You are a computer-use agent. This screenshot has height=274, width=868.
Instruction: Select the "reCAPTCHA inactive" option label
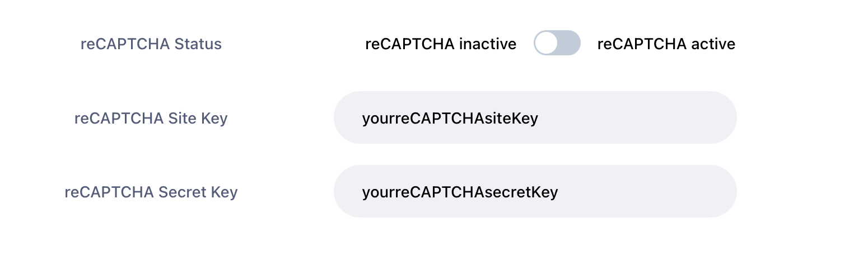(x=440, y=44)
